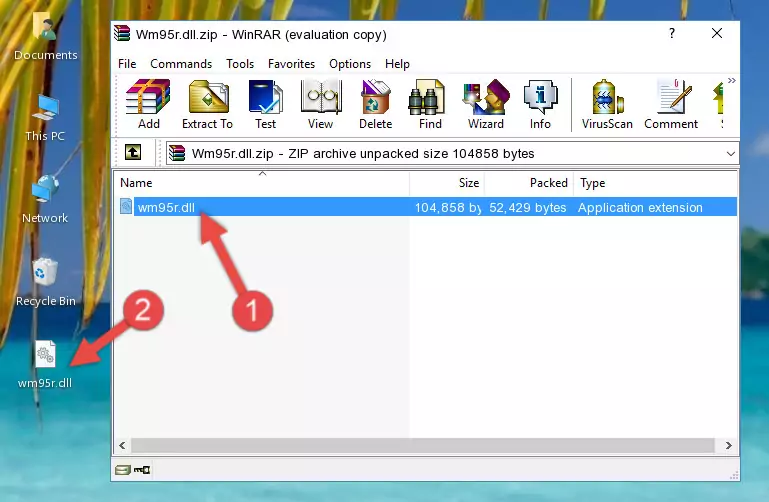
Task: Click the Extract To toolbar icon
Action: [x=207, y=104]
